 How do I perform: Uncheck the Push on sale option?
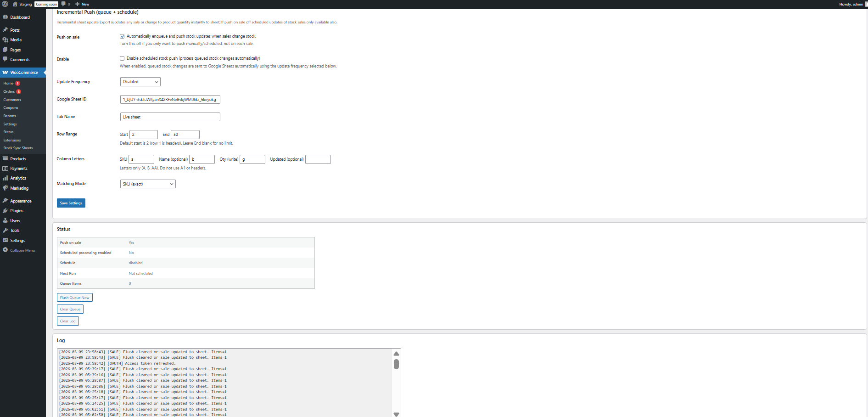tap(122, 36)
